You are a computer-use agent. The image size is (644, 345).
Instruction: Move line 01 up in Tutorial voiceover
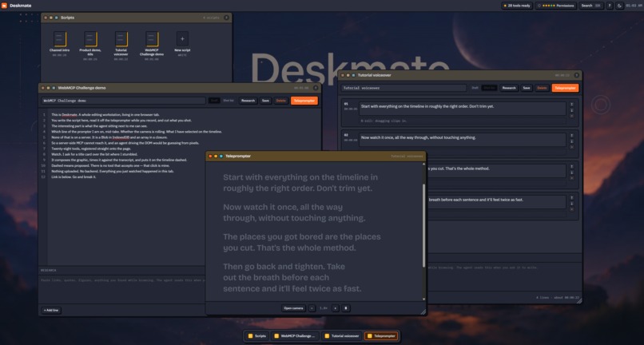pos(571,105)
